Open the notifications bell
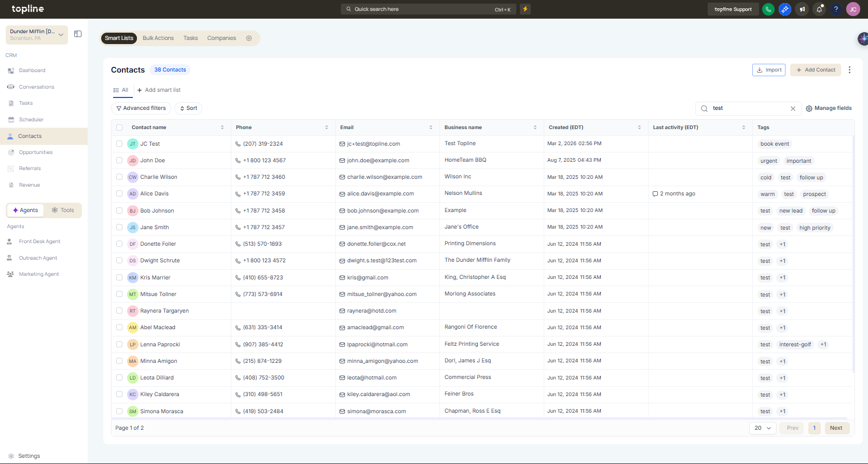The image size is (868, 464). (x=819, y=9)
